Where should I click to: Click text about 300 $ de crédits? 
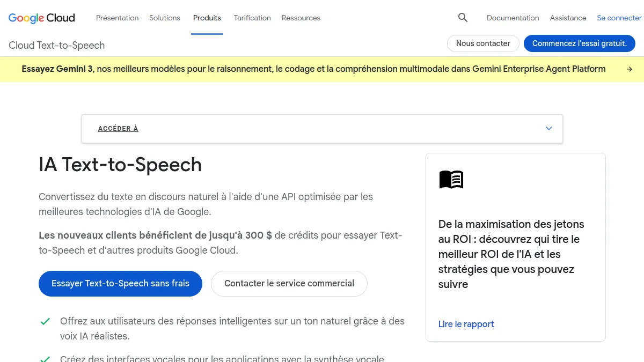point(221,243)
